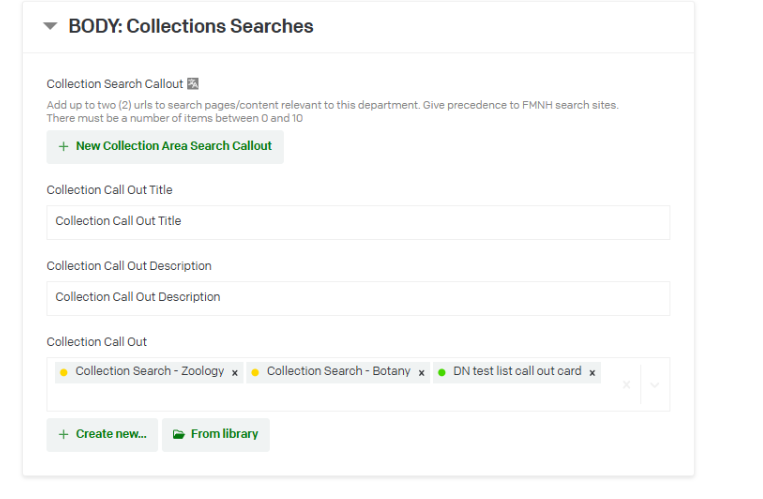Click yellow status dot on Botany tag
Viewport: 763px width, 499px height.
pyautogui.click(x=255, y=372)
